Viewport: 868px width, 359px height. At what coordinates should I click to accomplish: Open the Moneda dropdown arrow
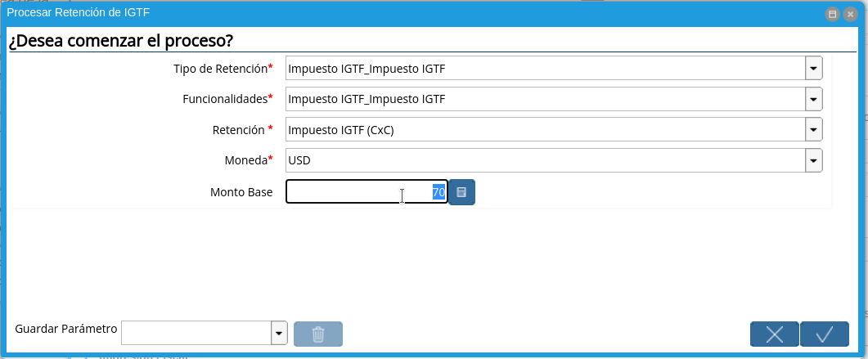(813, 161)
